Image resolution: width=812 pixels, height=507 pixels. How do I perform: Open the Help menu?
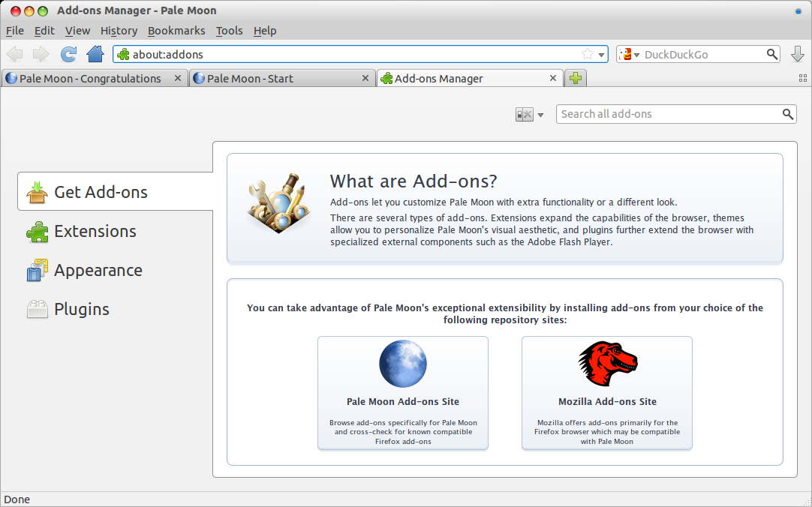tap(265, 31)
